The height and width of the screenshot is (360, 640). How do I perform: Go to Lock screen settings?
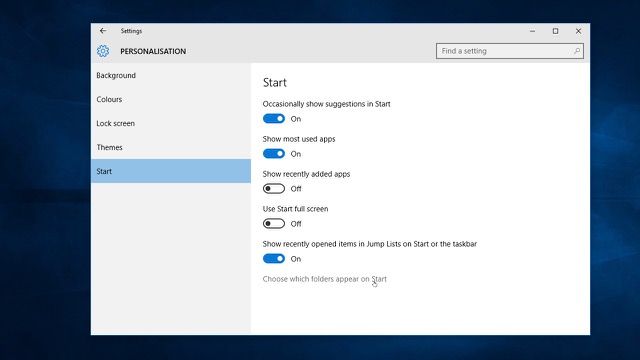171,123
